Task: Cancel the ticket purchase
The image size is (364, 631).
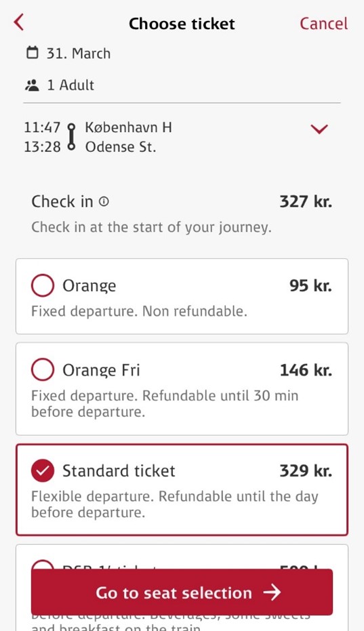Action: 324,23
